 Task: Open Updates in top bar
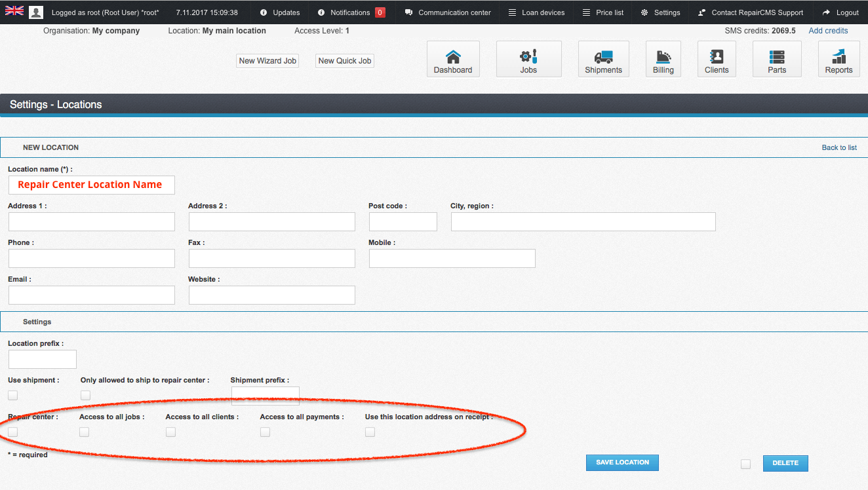tap(280, 12)
